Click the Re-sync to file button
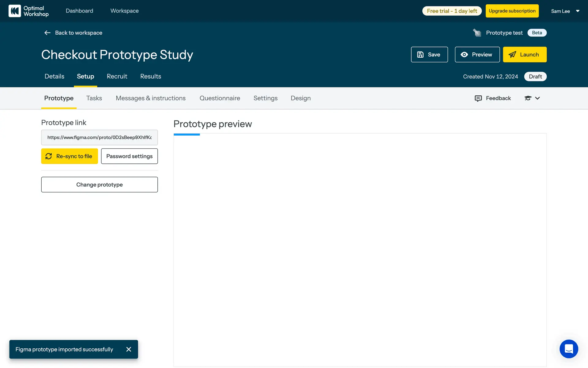 (70, 156)
